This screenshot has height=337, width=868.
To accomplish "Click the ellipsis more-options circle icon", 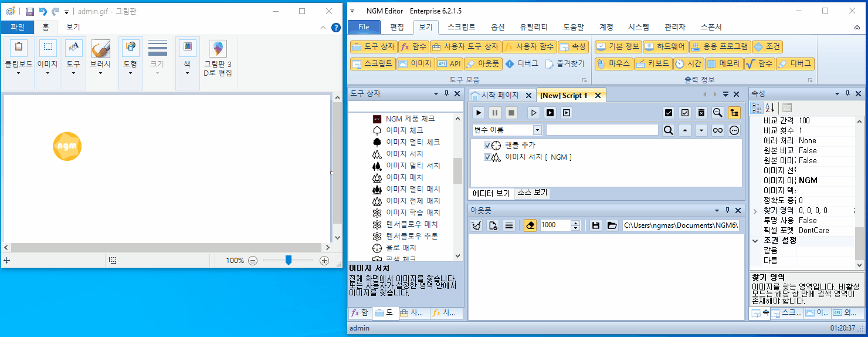I will click(734, 130).
